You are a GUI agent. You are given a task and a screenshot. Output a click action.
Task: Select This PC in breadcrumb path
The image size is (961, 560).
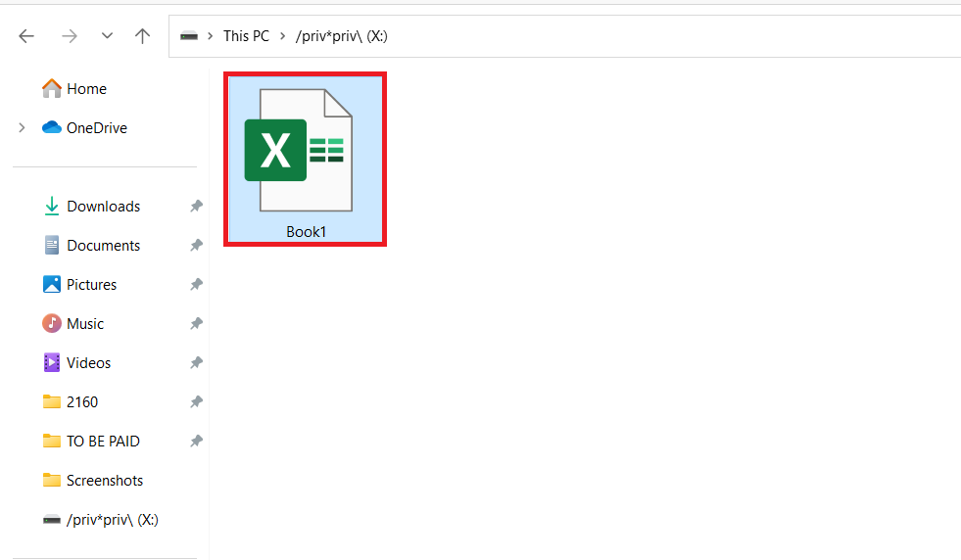coord(247,36)
